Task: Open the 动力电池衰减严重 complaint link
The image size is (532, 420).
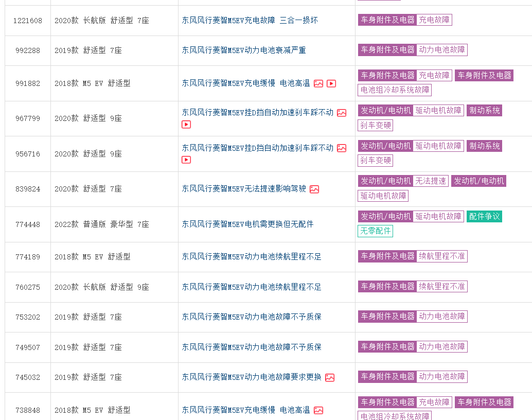Action: 244,50
